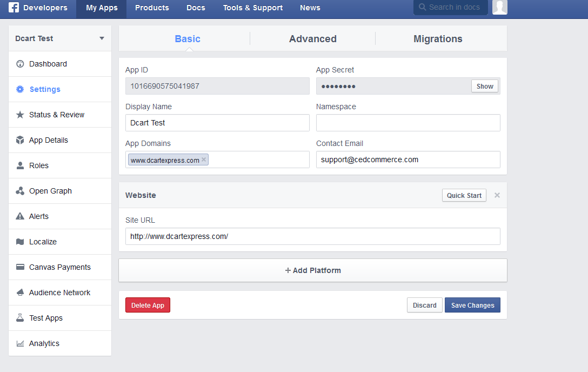This screenshot has height=372, width=588.
Task: Expand the Dcart Test app selector dropdown
Action: click(x=102, y=38)
